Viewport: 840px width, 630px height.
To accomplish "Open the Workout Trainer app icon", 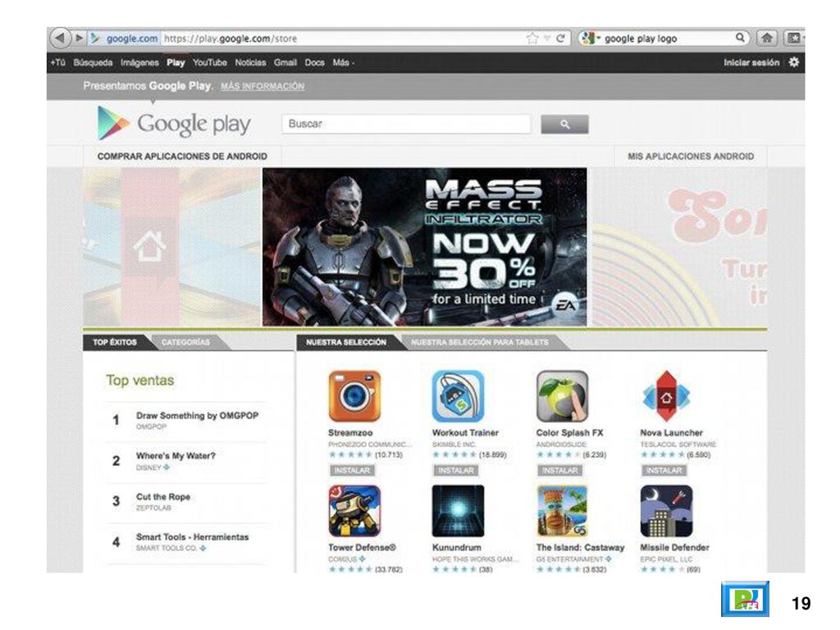I will pos(458,396).
